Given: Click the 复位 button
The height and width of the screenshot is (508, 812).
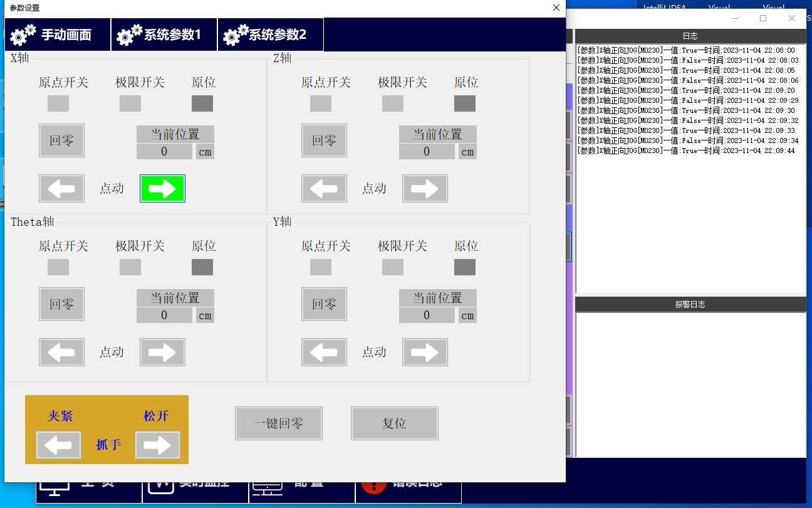Looking at the screenshot, I should point(395,423).
